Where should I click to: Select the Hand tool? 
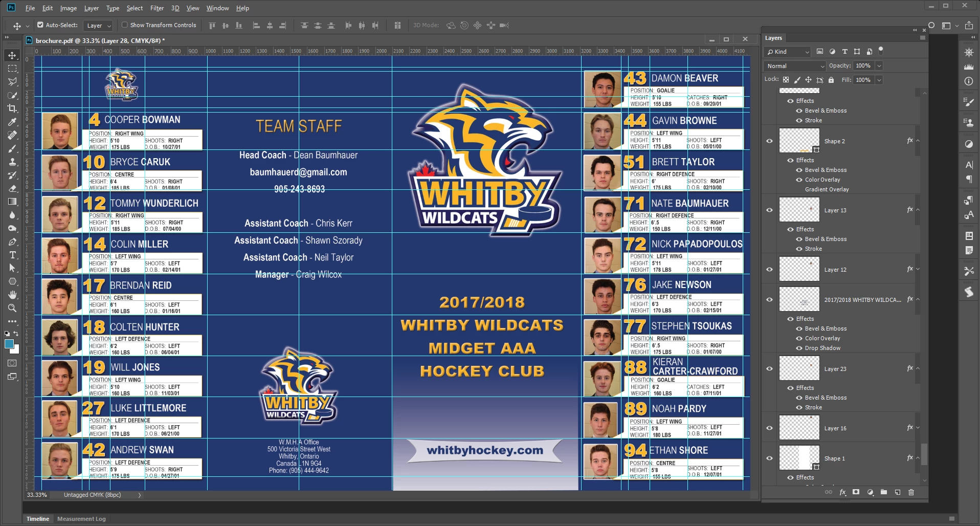tap(12, 295)
